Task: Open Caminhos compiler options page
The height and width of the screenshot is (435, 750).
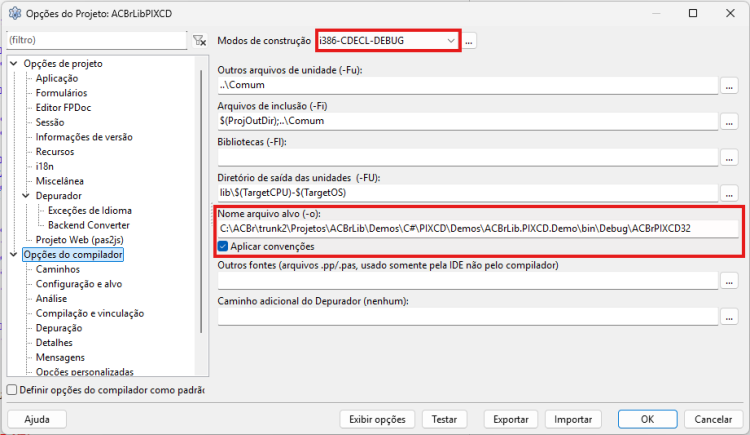Action: (x=57, y=269)
